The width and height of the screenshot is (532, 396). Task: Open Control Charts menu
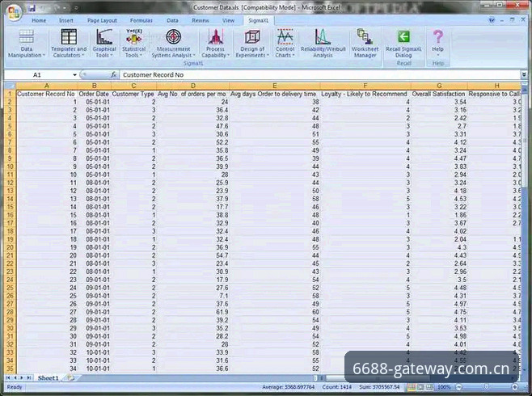pos(285,44)
